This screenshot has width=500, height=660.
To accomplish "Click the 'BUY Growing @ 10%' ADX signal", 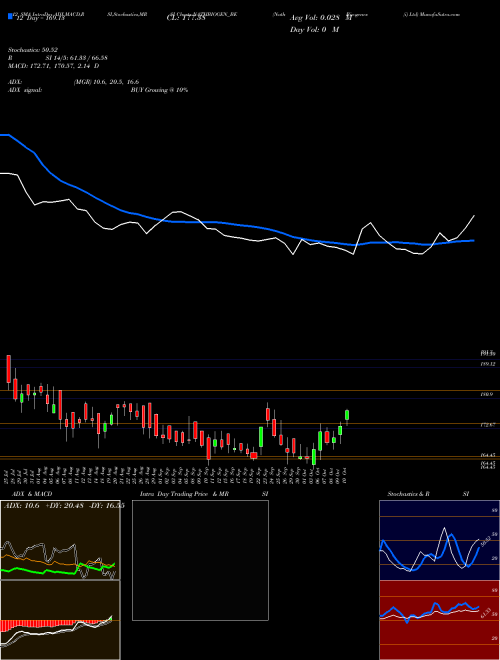I will pyautogui.click(x=159, y=90).
